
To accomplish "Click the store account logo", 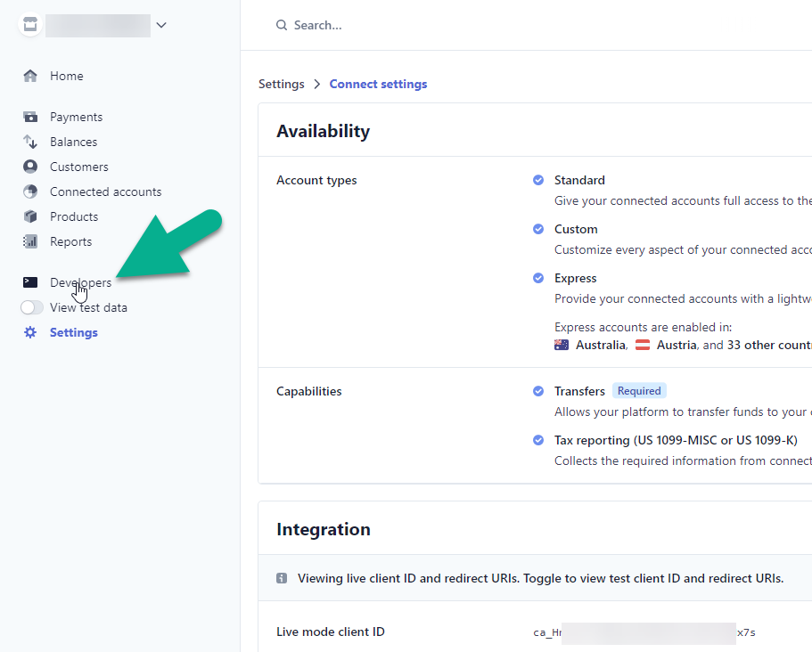I will [30, 24].
